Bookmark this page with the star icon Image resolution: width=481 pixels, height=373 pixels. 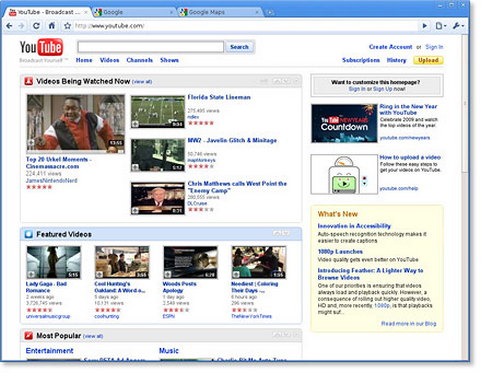coord(67,26)
